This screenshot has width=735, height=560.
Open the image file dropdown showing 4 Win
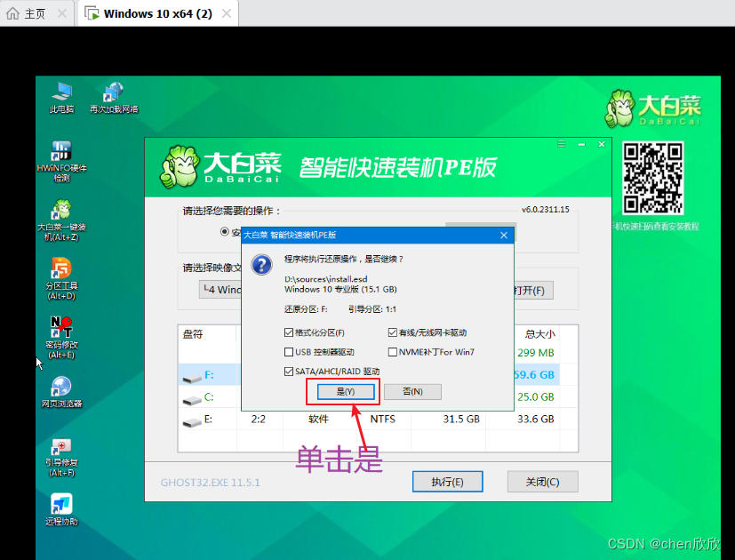[220, 290]
